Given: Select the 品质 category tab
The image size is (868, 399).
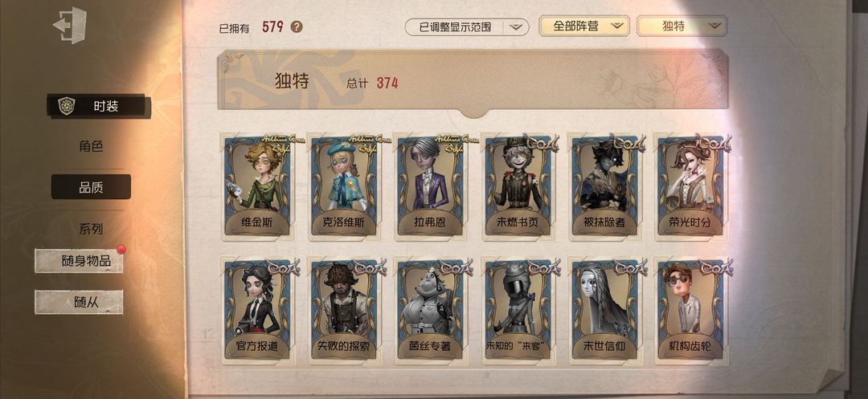Looking at the screenshot, I should pyautogui.click(x=91, y=187).
